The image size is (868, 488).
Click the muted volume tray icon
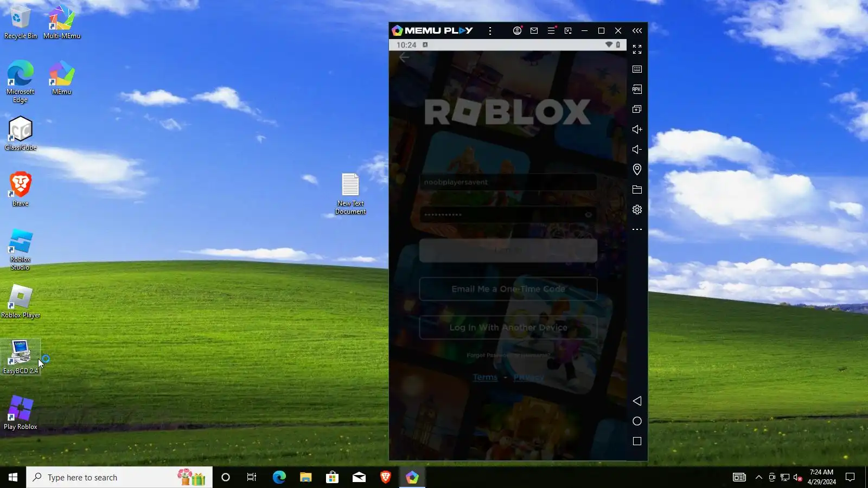(798, 477)
